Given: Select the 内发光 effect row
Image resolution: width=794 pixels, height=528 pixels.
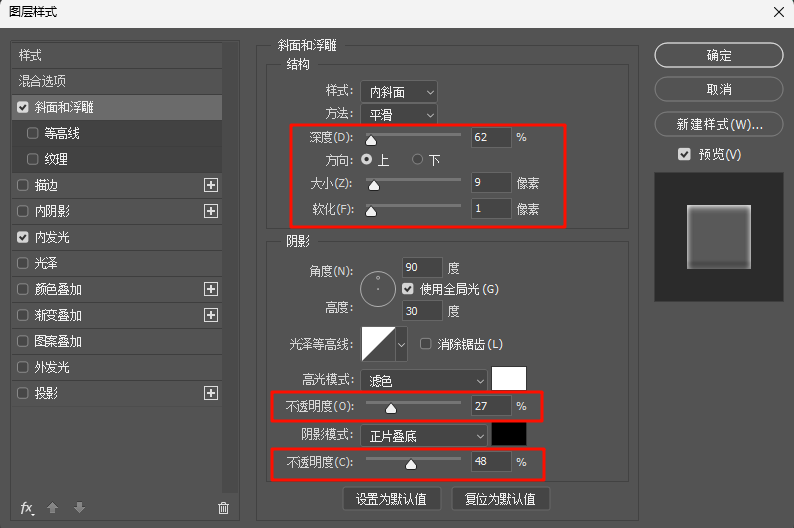Looking at the screenshot, I should point(117,237).
